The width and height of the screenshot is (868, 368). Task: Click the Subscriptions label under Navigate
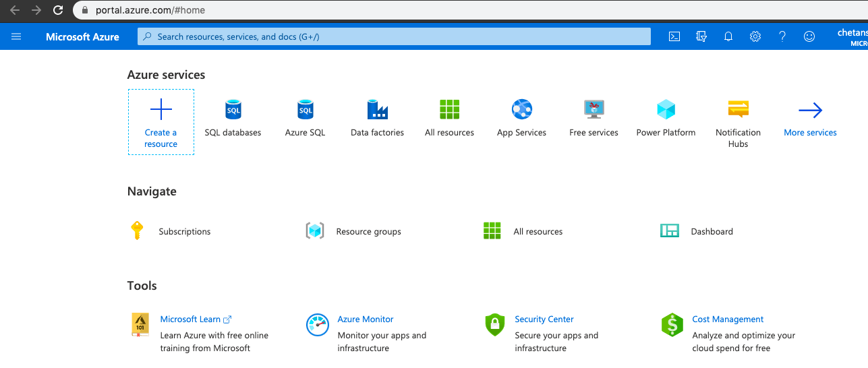click(x=185, y=231)
